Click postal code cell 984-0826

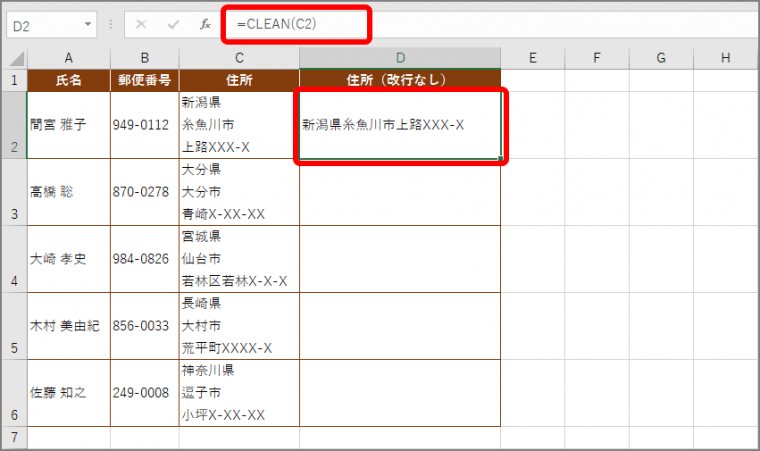click(144, 259)
